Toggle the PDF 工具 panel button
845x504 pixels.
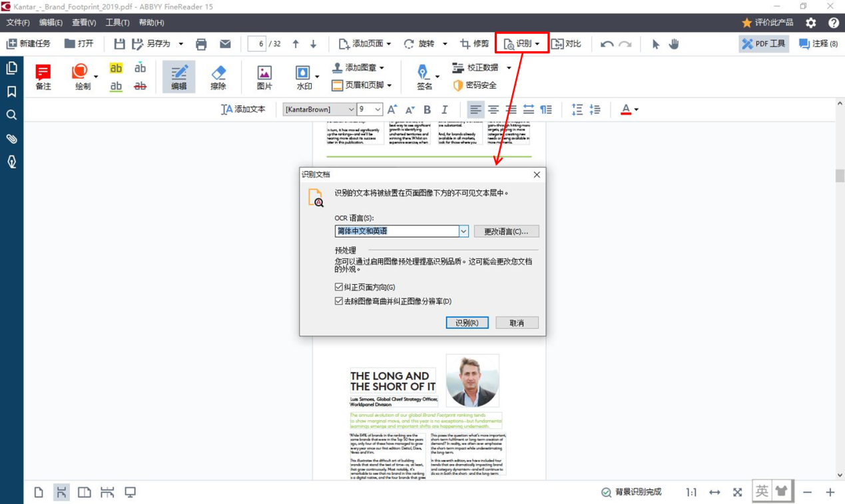point(763,44)
